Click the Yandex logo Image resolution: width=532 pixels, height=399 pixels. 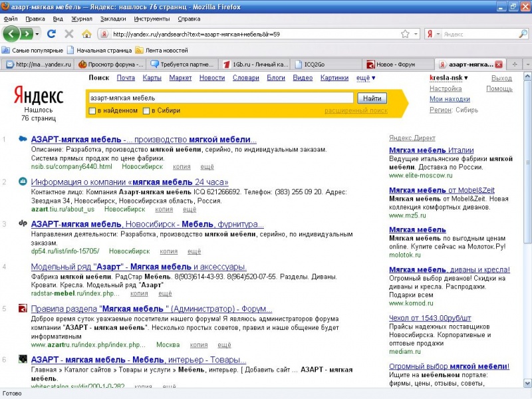pos(39,95)
